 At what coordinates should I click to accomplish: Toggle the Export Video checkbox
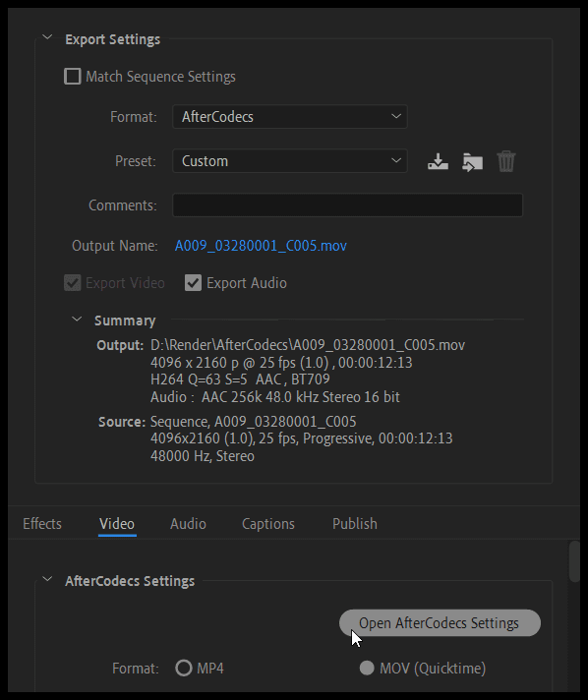pos(73,283)
